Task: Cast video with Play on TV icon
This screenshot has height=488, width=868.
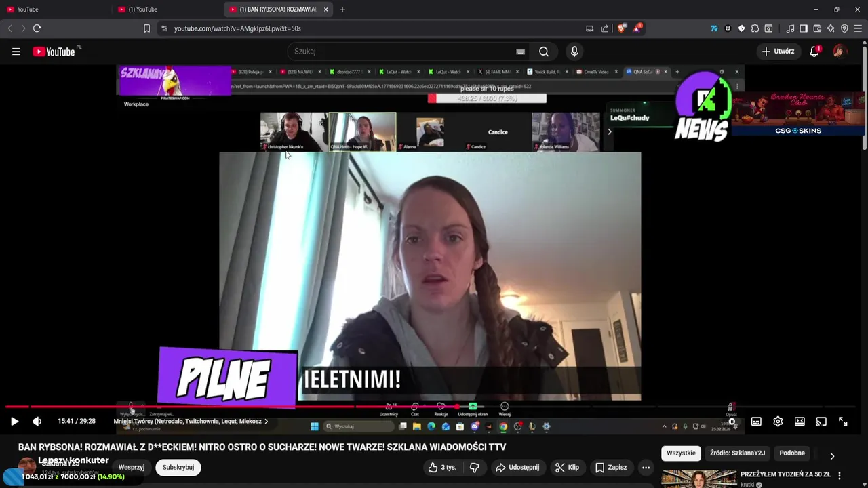Action: 821,422
